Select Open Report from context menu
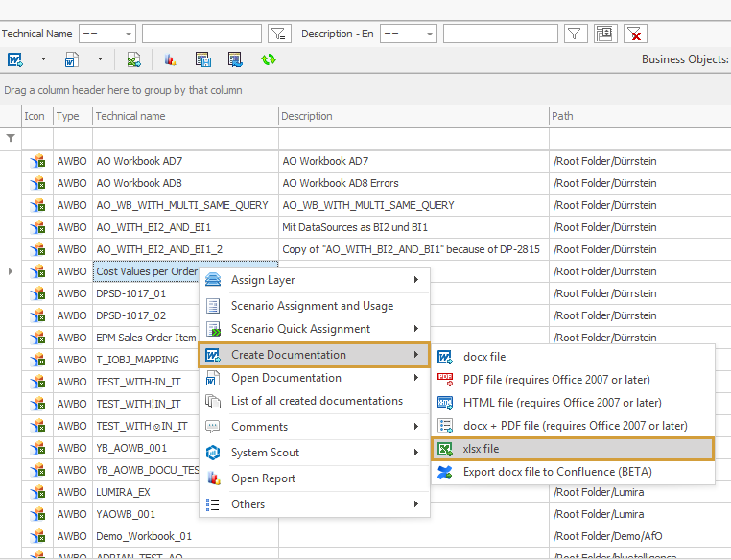This screenshot has width=731, height=560. pos(263,478)
